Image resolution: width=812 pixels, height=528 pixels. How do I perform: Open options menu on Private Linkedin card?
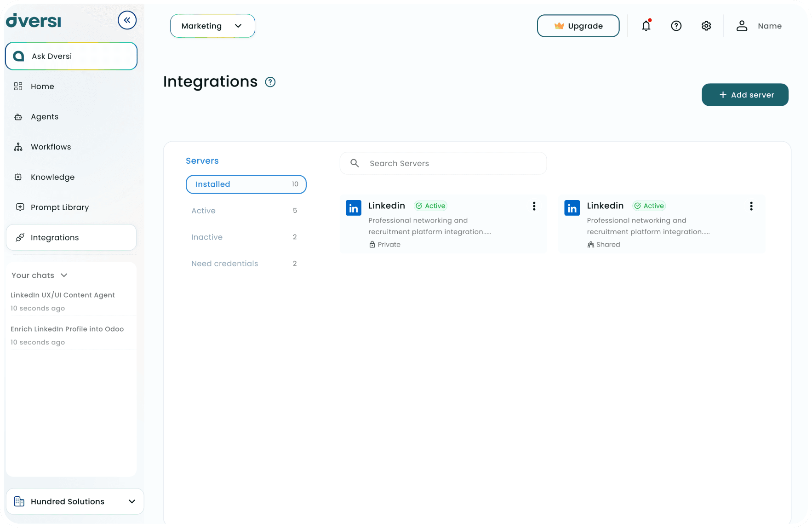point(534,207)
